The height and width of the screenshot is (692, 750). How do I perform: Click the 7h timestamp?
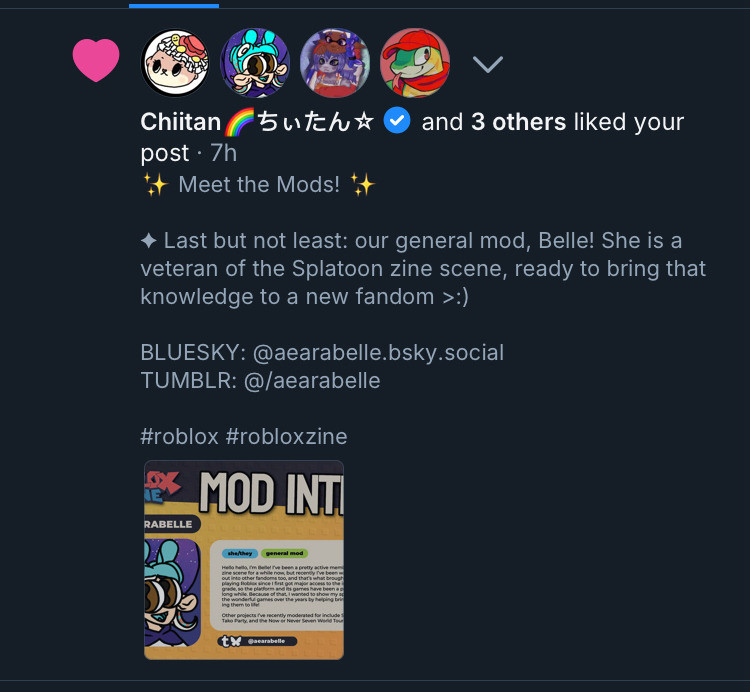(223, 153)
